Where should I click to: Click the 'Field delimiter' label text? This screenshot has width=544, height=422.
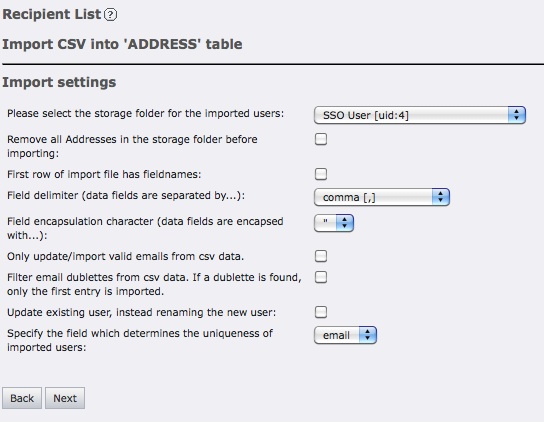point(126,195)
